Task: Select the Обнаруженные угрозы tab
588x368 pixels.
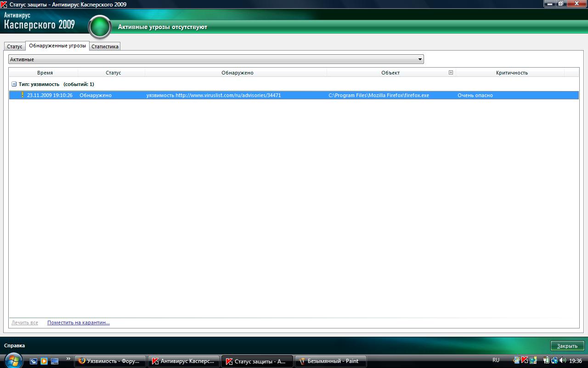Action: (x=57, y=46)
